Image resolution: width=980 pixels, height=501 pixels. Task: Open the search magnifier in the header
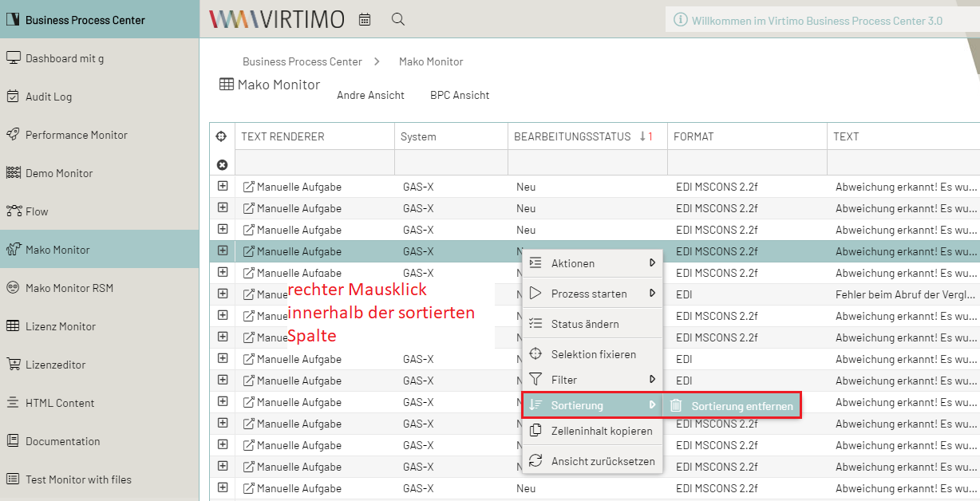pyautogui.click(x=397, y=19)
